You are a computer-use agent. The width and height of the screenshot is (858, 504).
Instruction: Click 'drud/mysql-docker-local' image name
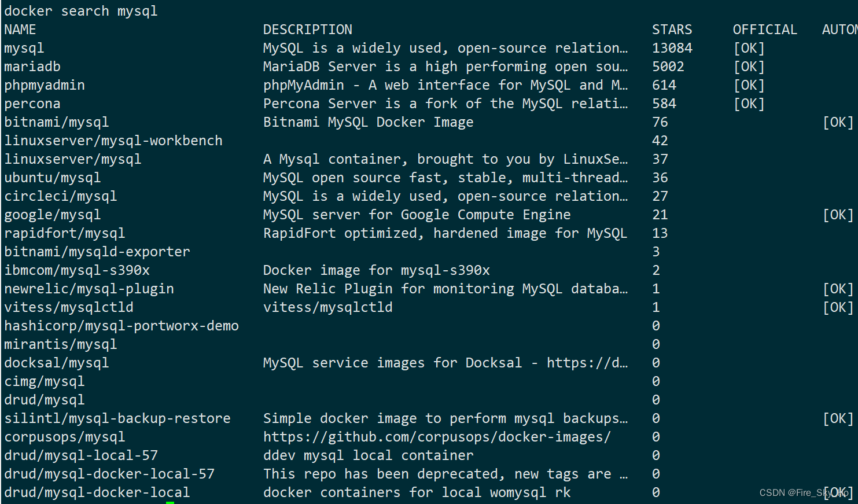tap(97, 492)
